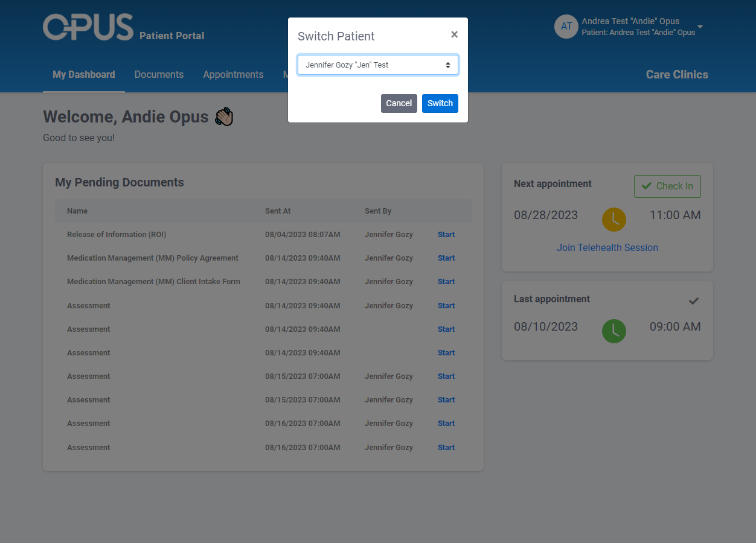Image resolution: width=756 pixels, height=543 pixels.
Task: Open the My Dashboard tab
Action: [x=84, y=75]
